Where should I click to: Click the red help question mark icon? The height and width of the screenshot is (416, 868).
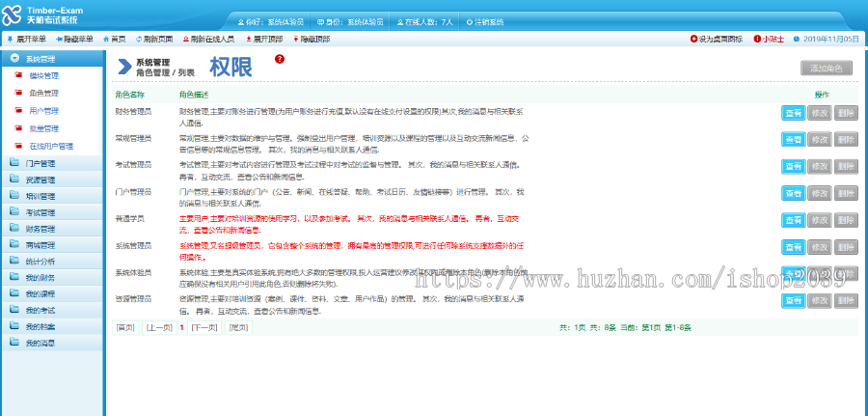click(280, 59)
